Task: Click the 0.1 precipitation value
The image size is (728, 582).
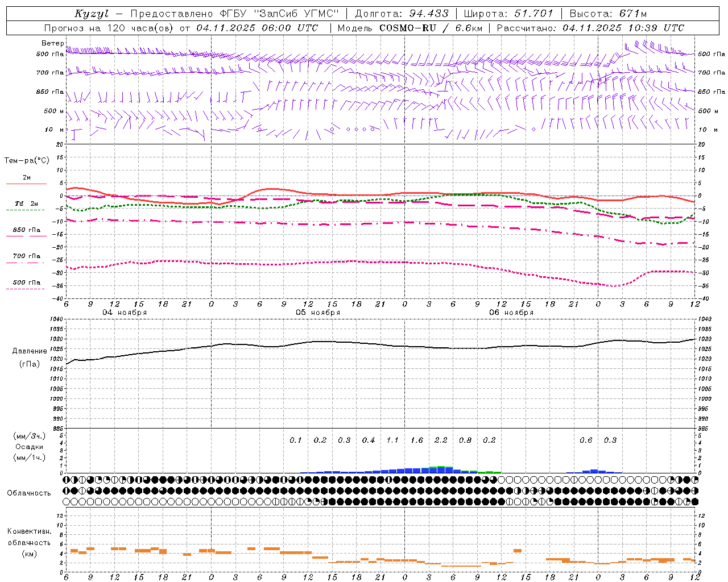Action: 296,440
